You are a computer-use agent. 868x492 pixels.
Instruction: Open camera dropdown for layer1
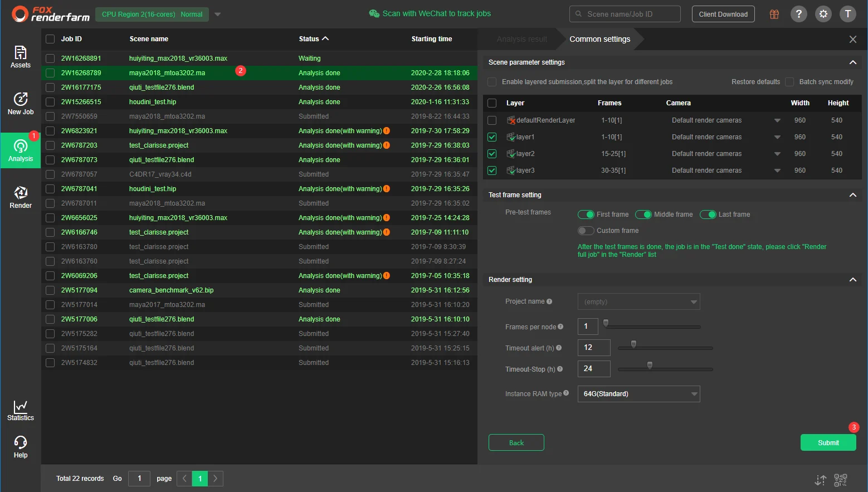pyautogui.click(x=777, y=137)
